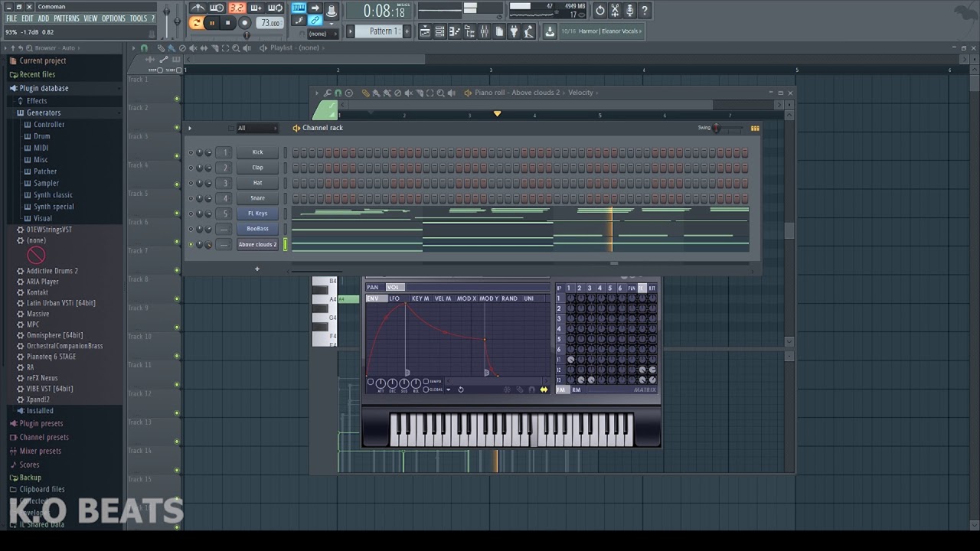Viewport: 980px width, 551px height.
Task: Expand the Effects folder in browser
Action: [x=37, y=101]
